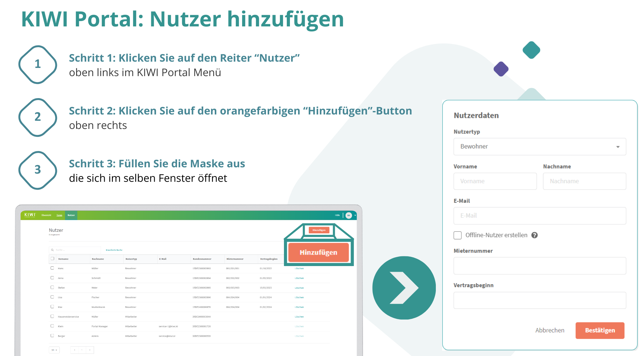The image size is (644, 356).
Task: Open the Übersicht menu item
Action: coord(46,215)
